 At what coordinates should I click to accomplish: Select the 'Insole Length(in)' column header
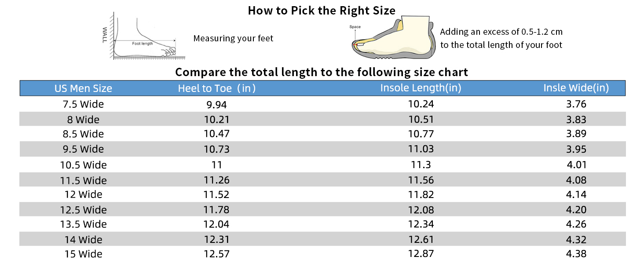coord(421,88)
